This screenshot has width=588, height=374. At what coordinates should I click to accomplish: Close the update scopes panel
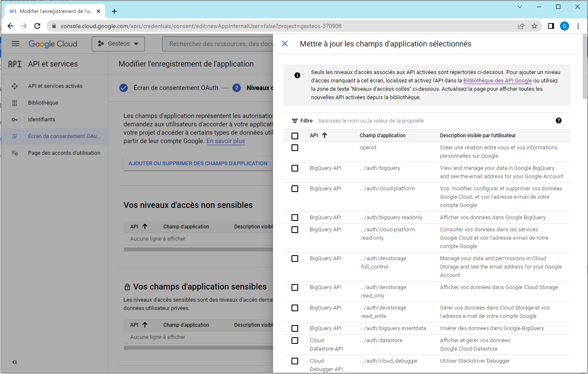tap(285, 44)
